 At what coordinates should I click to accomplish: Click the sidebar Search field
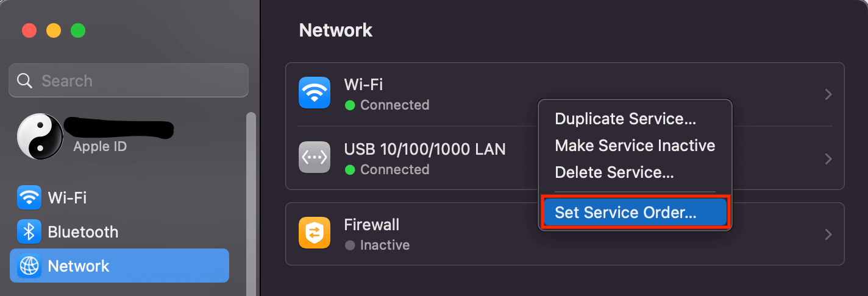129,80
